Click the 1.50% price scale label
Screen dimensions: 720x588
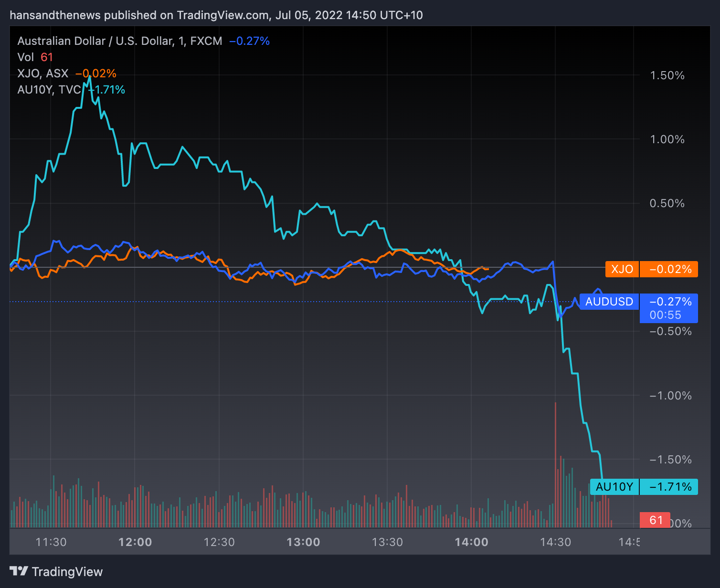tap(667, 75)
